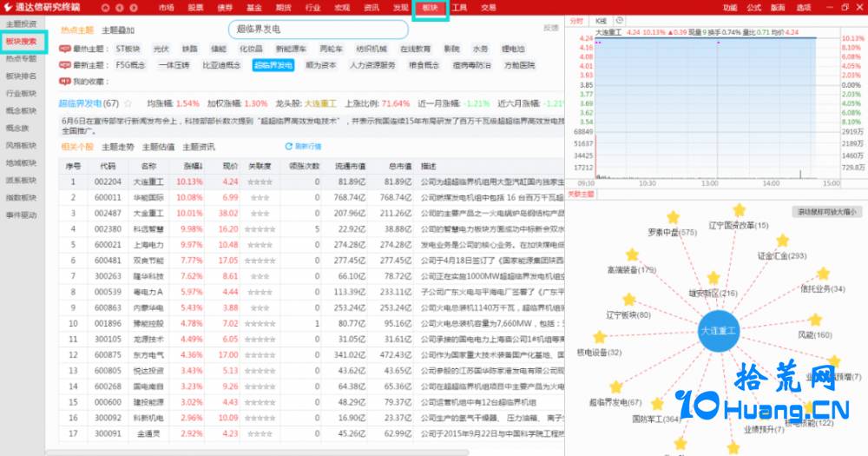Click the horizontal scrollbar below the stock table
868x456 pixels.
click(258, 453)
